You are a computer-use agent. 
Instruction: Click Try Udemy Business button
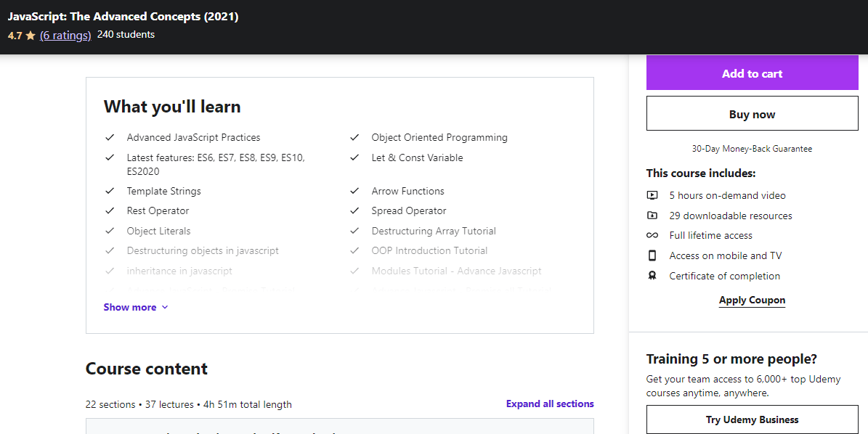pos(752,419)
